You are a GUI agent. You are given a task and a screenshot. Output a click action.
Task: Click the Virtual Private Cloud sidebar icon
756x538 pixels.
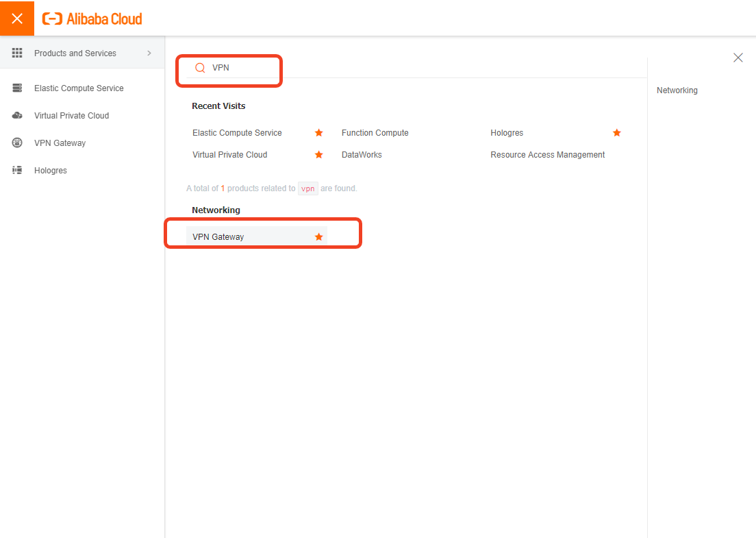(x=17, y=115)
